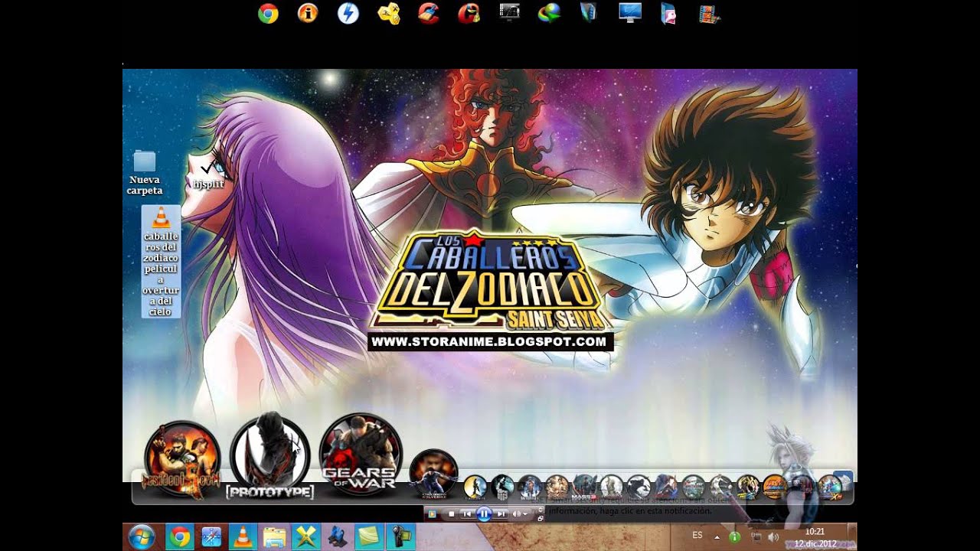
Task: Launch CCleaner from the top dock
Action: pos(429,13)
